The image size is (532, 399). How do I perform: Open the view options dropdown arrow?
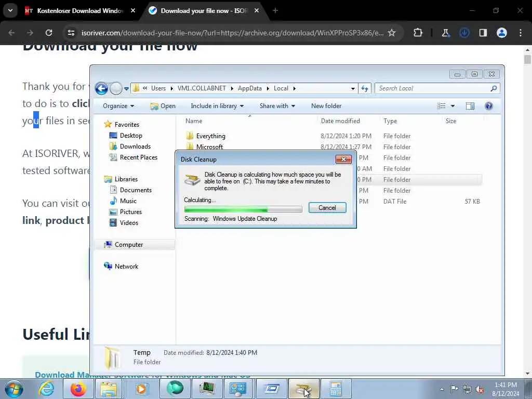click(453, 106)
